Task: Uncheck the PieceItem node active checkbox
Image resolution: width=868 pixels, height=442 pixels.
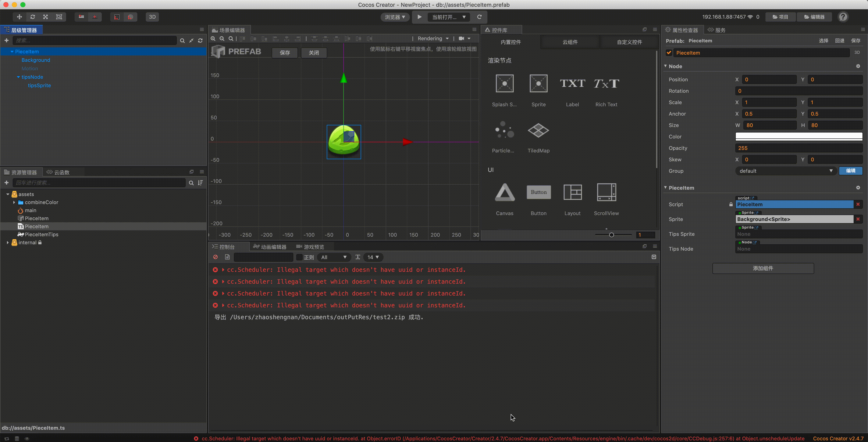Action: tap(669, 53)
